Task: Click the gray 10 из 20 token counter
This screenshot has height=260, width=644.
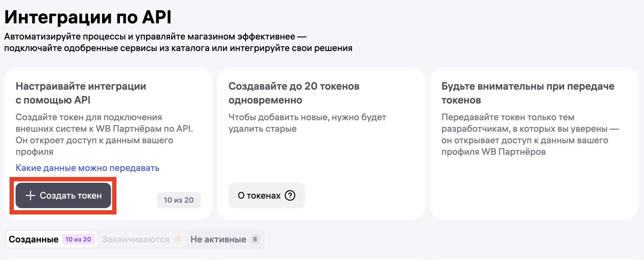Action: pos(179,200)
